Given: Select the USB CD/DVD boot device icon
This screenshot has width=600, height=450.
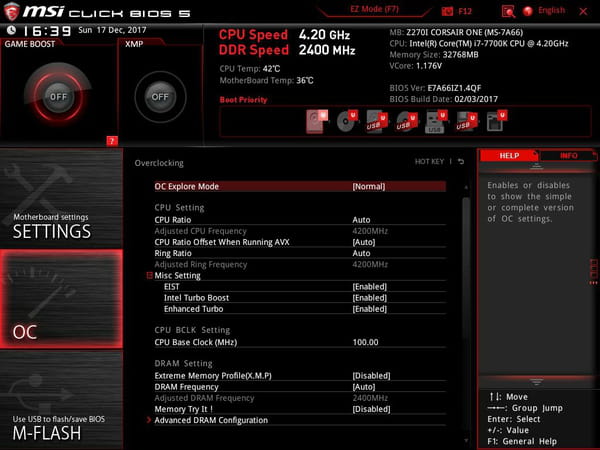Looking at the screenshot, I should coord(407,121).
